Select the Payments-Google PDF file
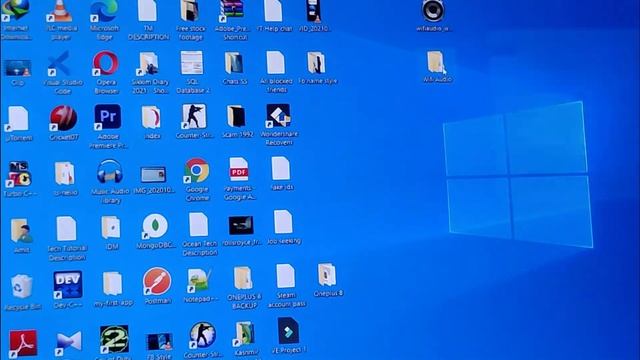 [239, 170]
